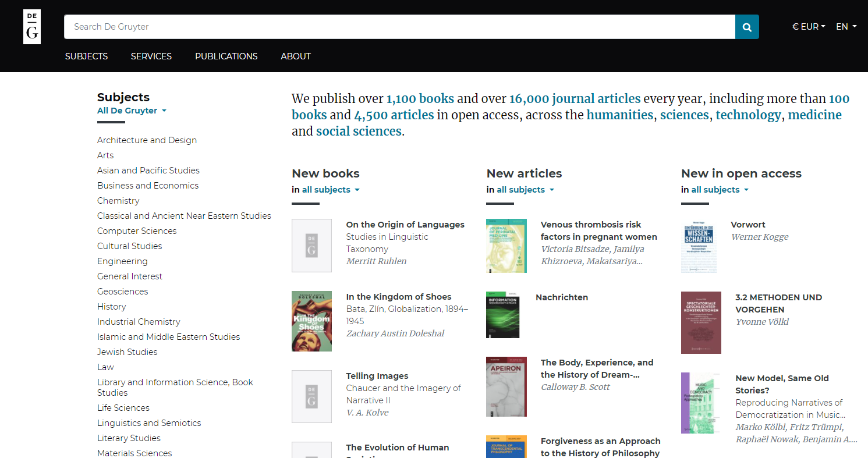Focus the Search De Gruyter field

[x=399, y=27]
